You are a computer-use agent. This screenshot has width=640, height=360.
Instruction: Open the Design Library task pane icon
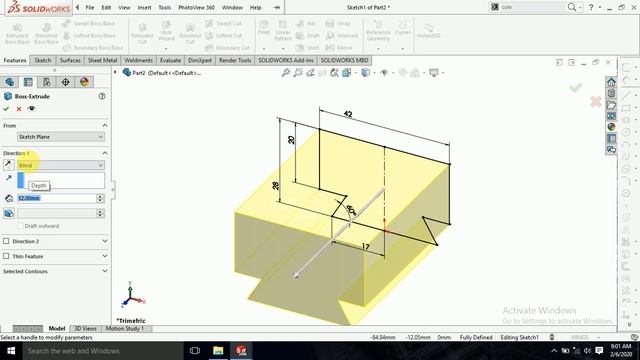coord(611,93)
